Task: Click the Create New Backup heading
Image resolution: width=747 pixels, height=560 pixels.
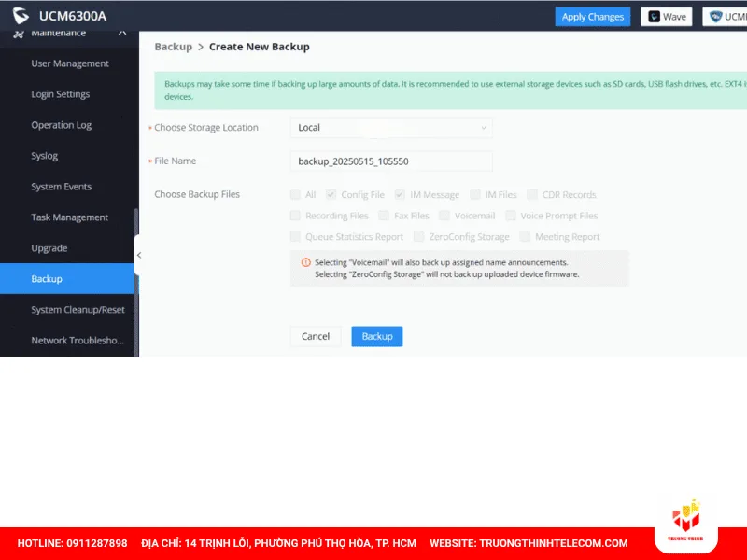Action: (x=260, y=47)
